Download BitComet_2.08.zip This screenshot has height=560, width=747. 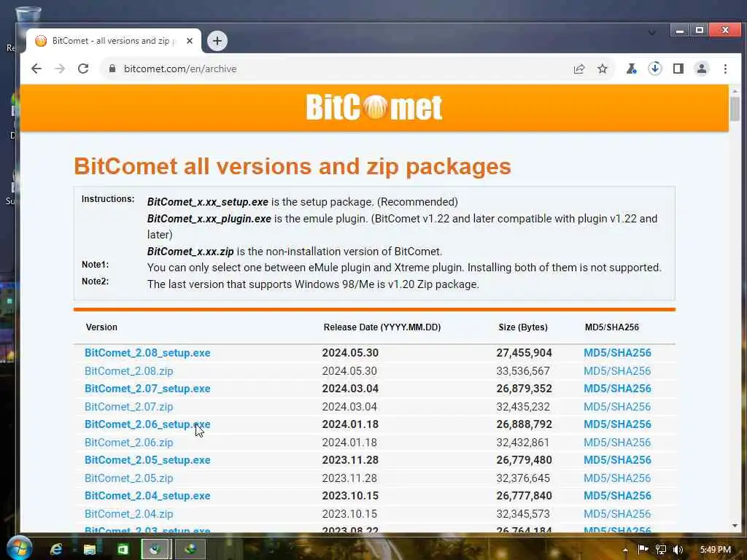tap(128, 371)
